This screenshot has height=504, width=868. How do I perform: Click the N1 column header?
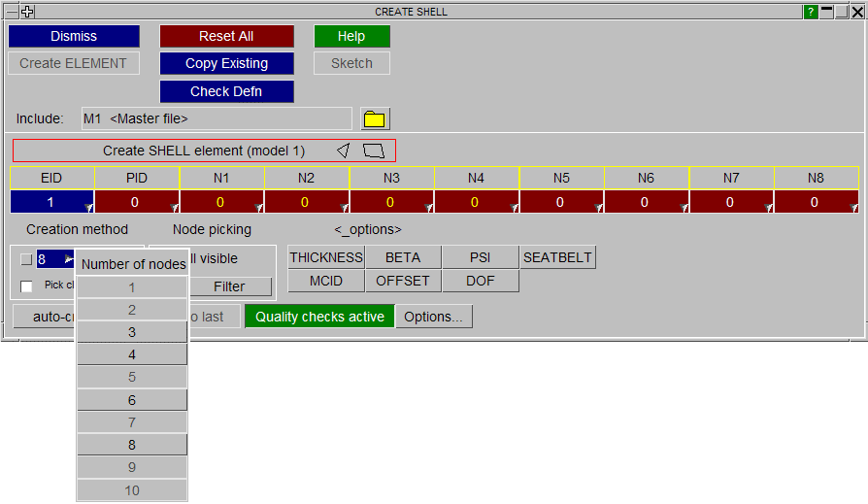coord(221,178)
